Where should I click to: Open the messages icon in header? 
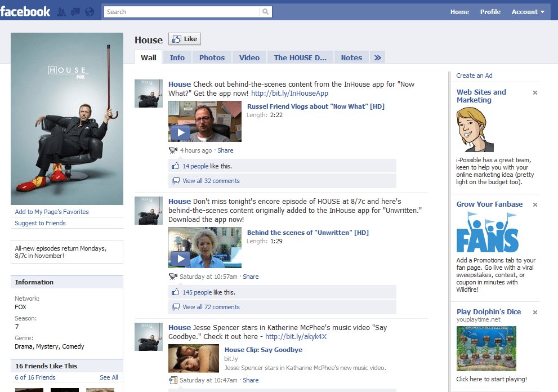pos(75,12)
